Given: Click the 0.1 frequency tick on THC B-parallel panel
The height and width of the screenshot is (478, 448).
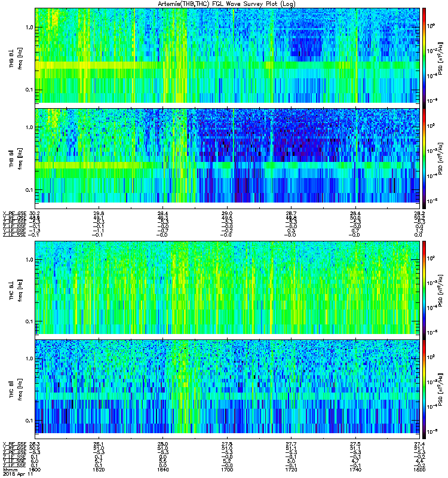Looking at the screenshot, I should point(29,421).
